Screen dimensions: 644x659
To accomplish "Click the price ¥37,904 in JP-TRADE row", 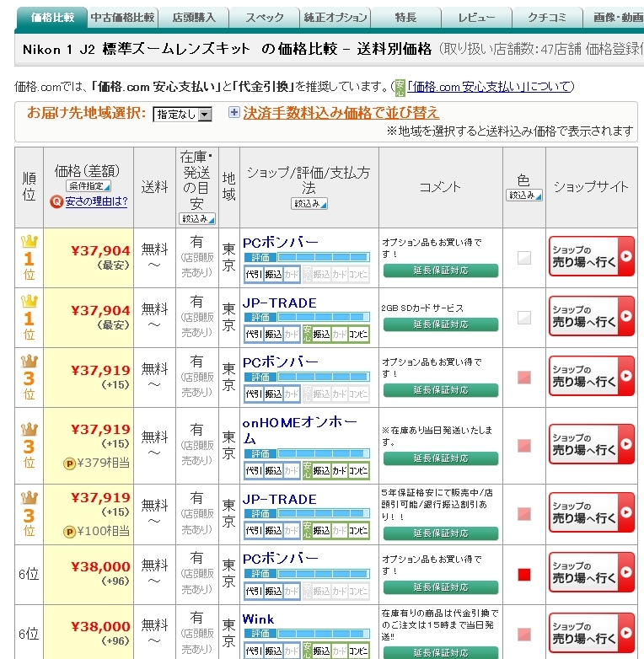I will point(100,311).
